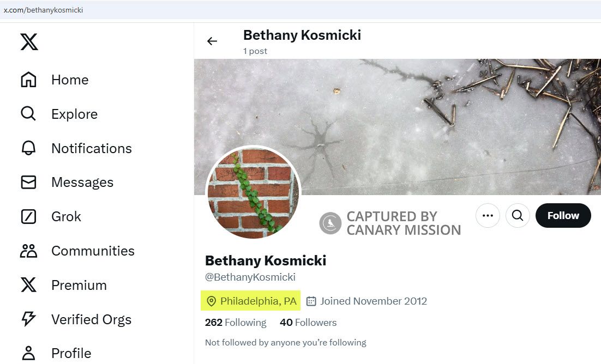Open the Home feed from the sidebar
Image resolution: width=601 pixels, height=364 pixels.
pyautogui.click(x=70, y=80)
